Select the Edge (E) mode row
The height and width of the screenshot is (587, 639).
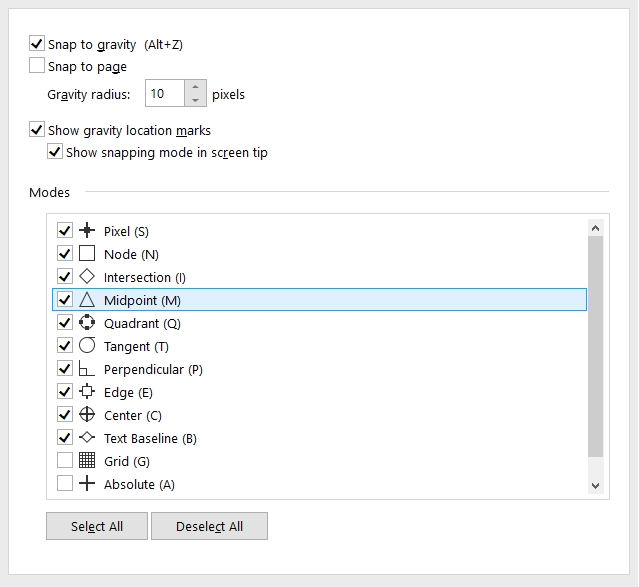[128, 392]
